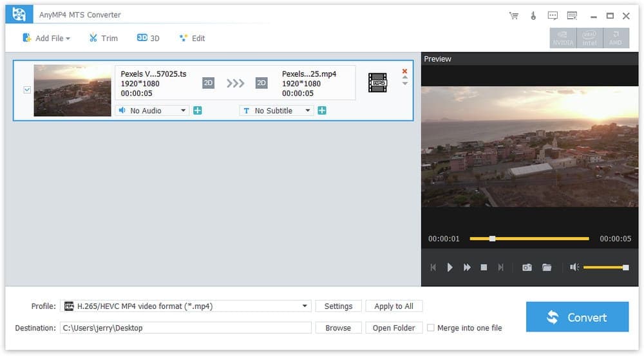This screenshot has height=356, width=644.
Task: Stop the video playback
Action: tap(484, 267)
